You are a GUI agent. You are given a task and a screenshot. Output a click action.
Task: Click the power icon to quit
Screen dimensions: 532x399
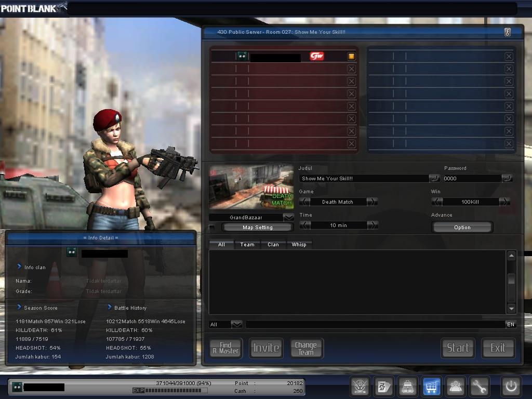(x=511, y=386)
